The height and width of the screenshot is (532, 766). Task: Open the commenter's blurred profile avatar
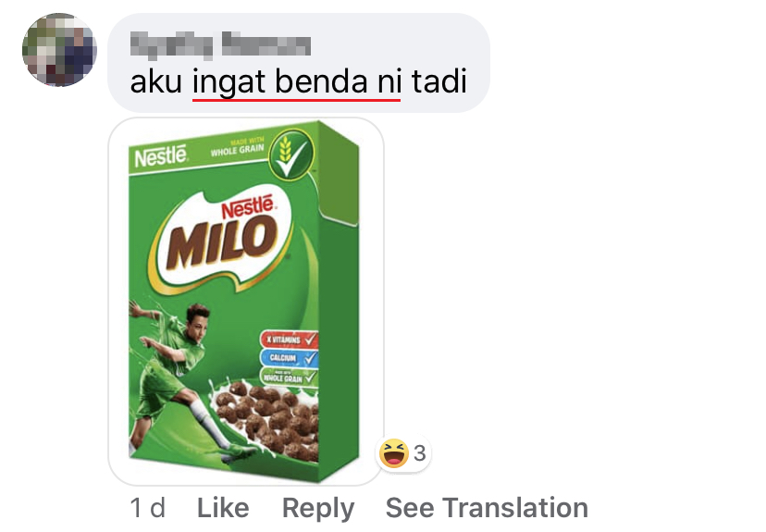(x=59, y=50)
